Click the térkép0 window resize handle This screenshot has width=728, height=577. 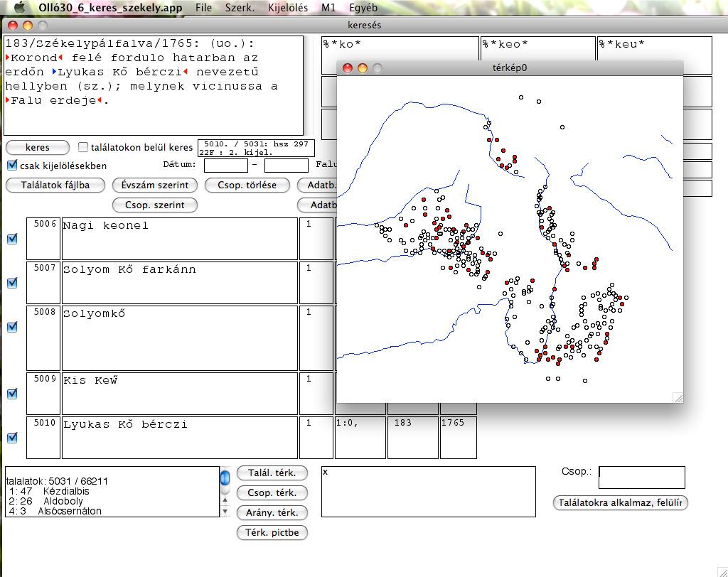pos(678,398)
